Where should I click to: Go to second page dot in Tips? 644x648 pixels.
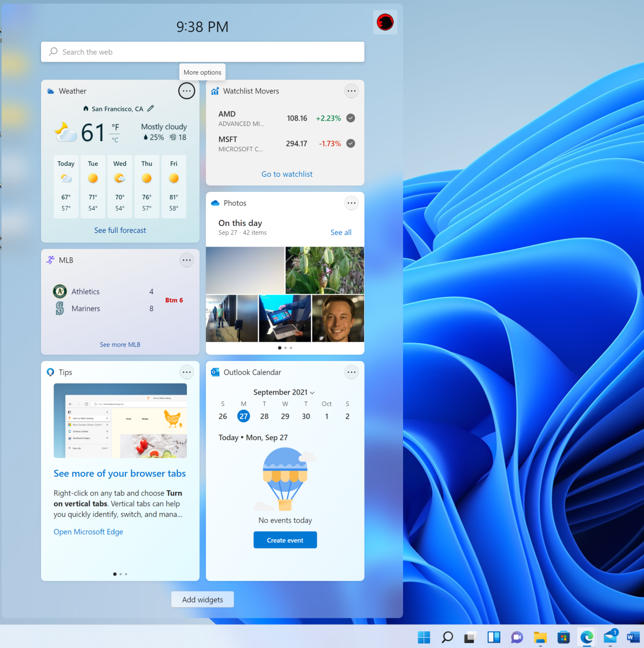coord(120,574)
